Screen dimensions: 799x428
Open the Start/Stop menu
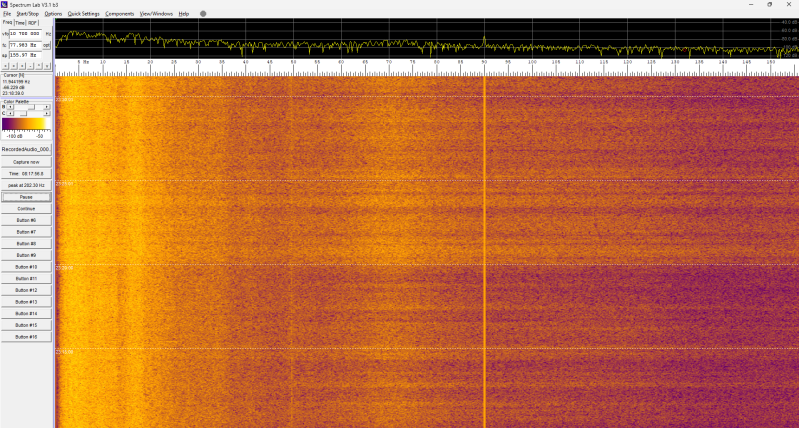click(x=27, y=14)
